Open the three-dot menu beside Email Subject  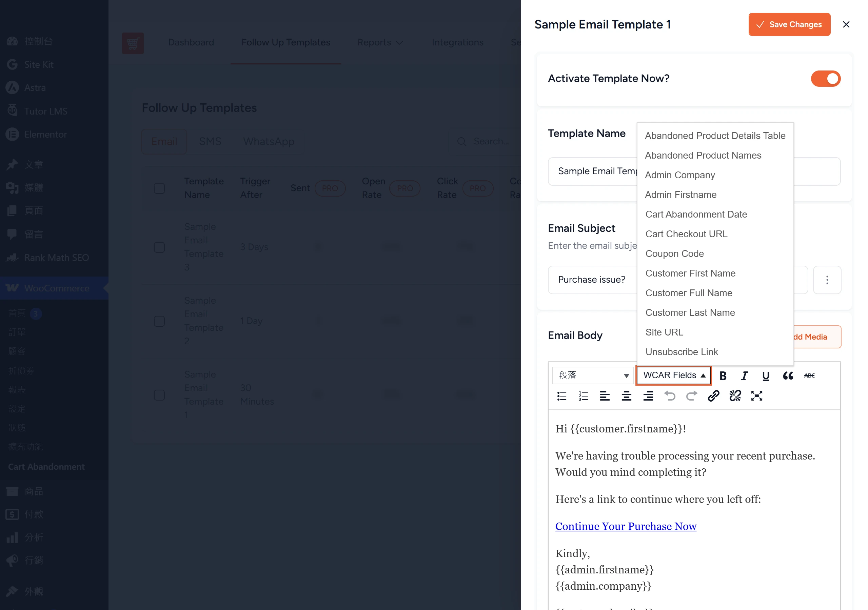(827, 280)
